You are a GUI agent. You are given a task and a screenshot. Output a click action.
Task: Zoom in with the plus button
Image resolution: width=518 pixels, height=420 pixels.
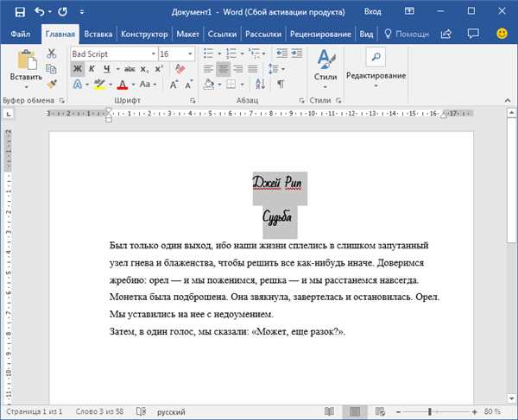pyautogui.click(x=475, y=411)
